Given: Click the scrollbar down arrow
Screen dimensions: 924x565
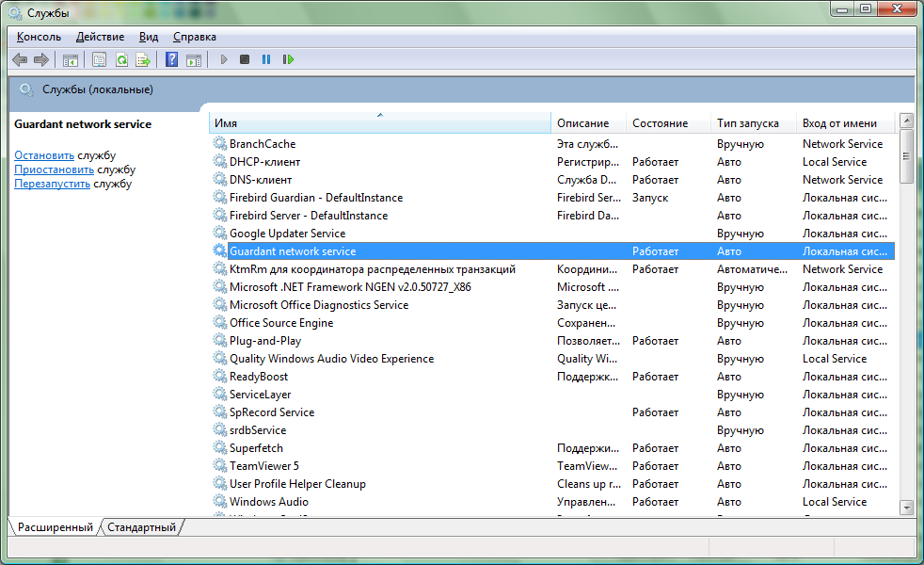Looking at the screenshot, I should point(905,509).
